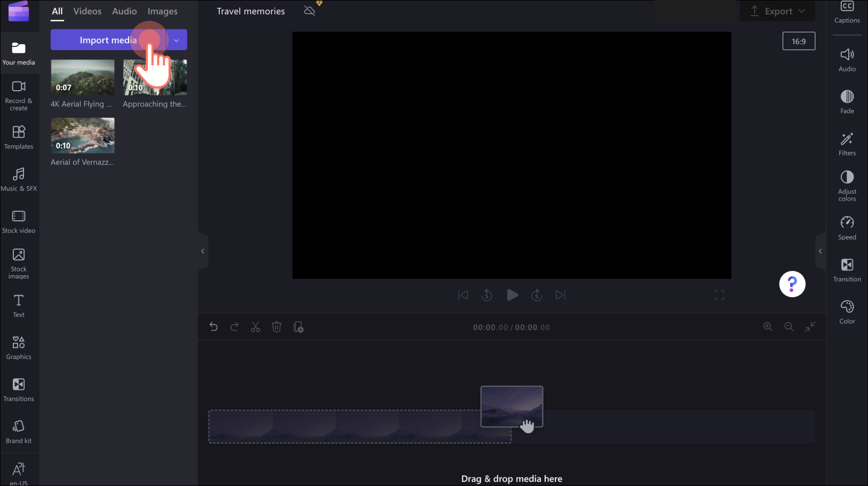868x486 pixels.
Task: Open Music & SFX library
Action: 19,179
